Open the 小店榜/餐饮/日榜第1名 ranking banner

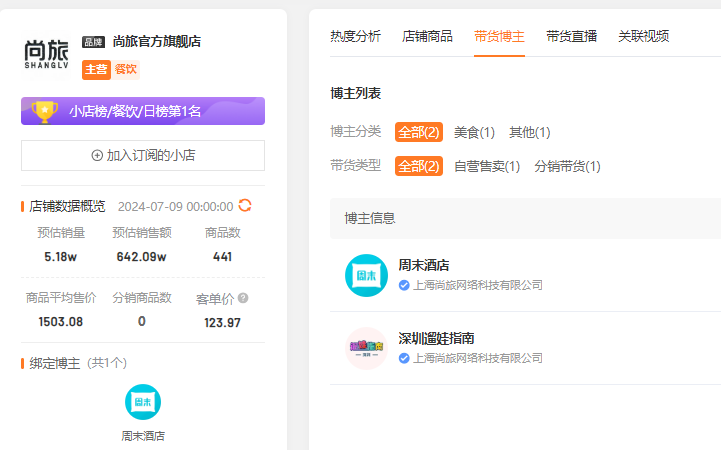tap(143, 111)
